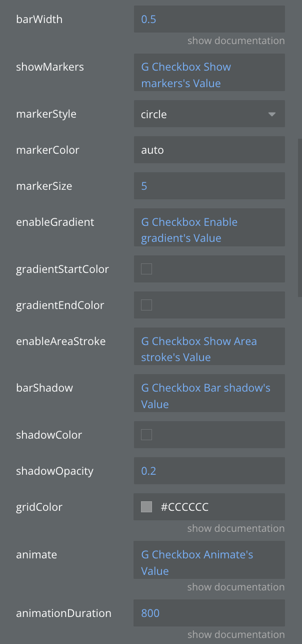Show documentation for animationDuration
This screenshot has width=302, height=644.
[x=236, y=634]
